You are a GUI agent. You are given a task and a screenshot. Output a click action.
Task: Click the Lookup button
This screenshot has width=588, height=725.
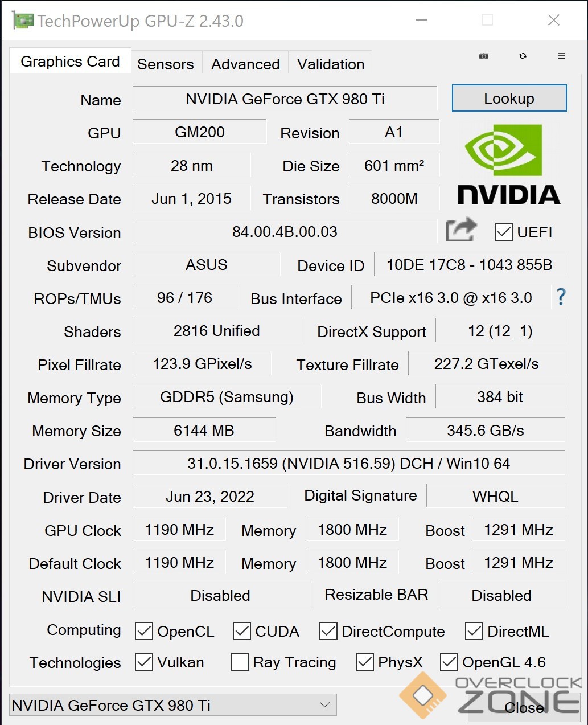pos(509,99)
